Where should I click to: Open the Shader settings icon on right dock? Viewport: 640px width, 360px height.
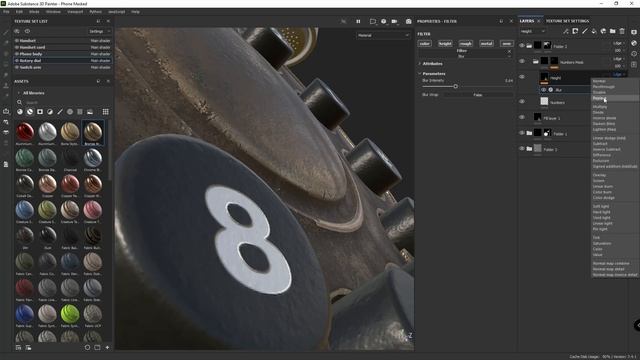(x=633, y=43)
